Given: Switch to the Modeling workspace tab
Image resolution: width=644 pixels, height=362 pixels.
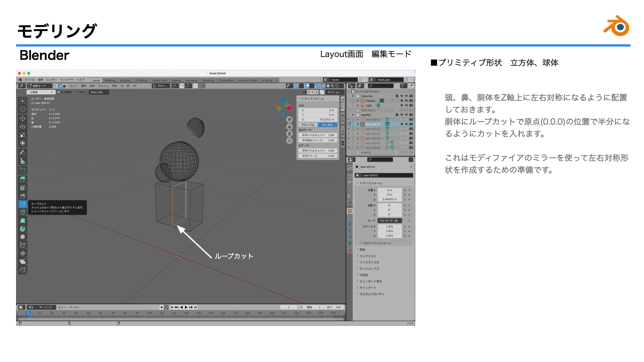Looking at the screenshot, I should 110,80.
